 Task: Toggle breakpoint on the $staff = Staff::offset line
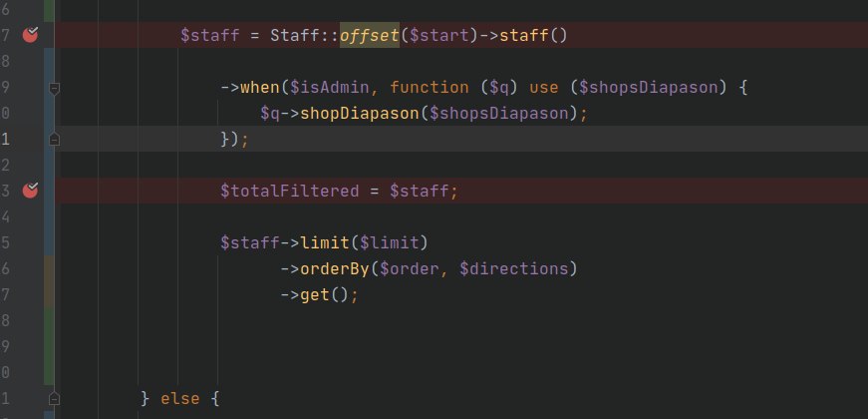[x=31, y=35]
